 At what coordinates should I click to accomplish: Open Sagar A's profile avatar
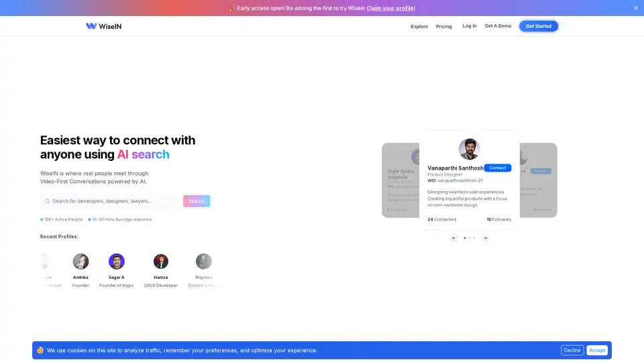click(117, 261)
